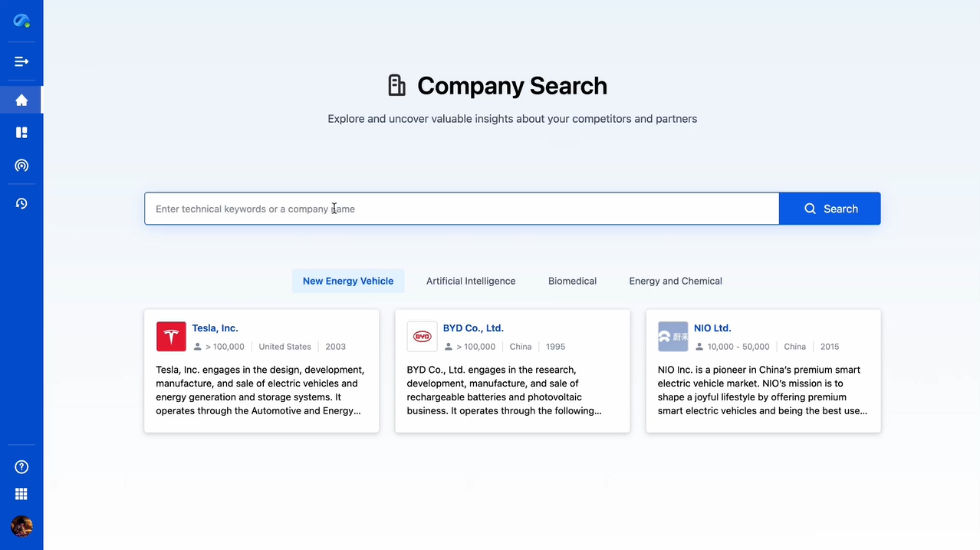Open the Help question mark icon
This screenshot has height=550, width=980.
21,466
